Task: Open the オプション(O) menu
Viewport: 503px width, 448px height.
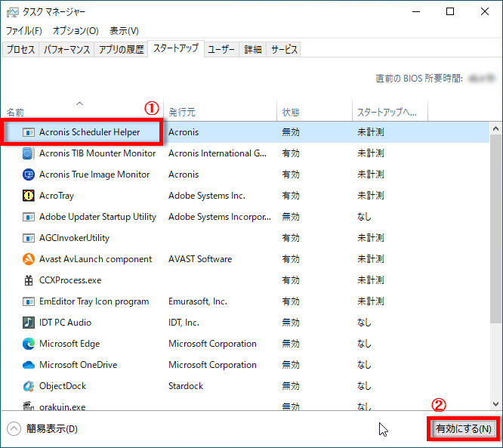Action: point(76,31)
